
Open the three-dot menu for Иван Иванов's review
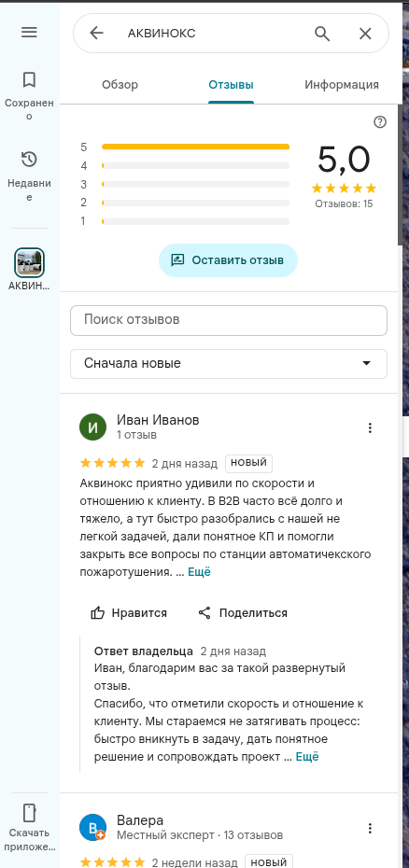(x=370, y=427)
